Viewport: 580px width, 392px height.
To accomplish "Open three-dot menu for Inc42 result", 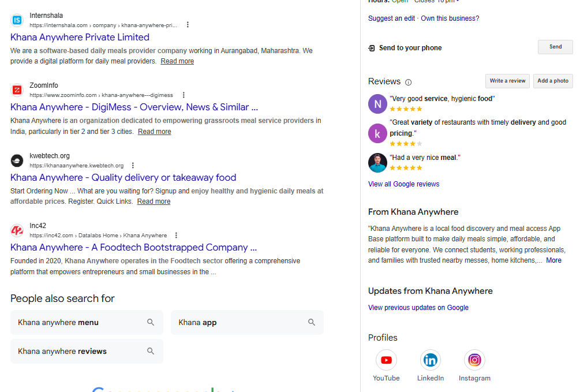I will (176, 236).
